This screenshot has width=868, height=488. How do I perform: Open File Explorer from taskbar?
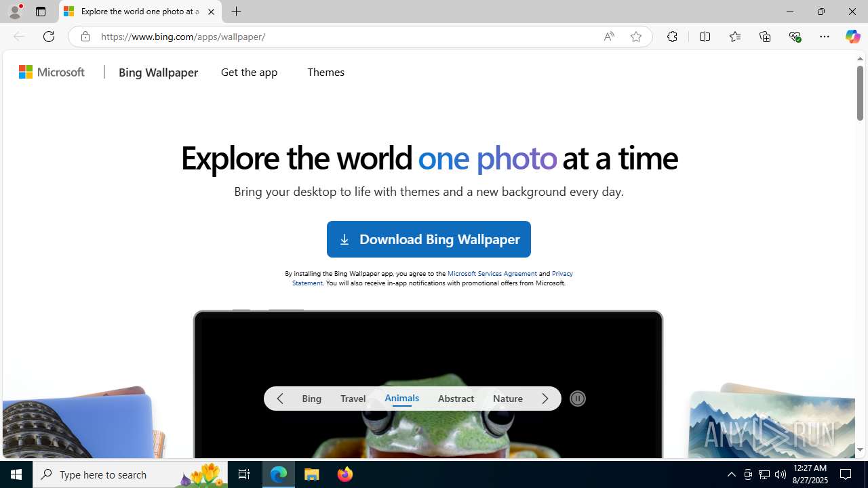[x=312, y=474]
